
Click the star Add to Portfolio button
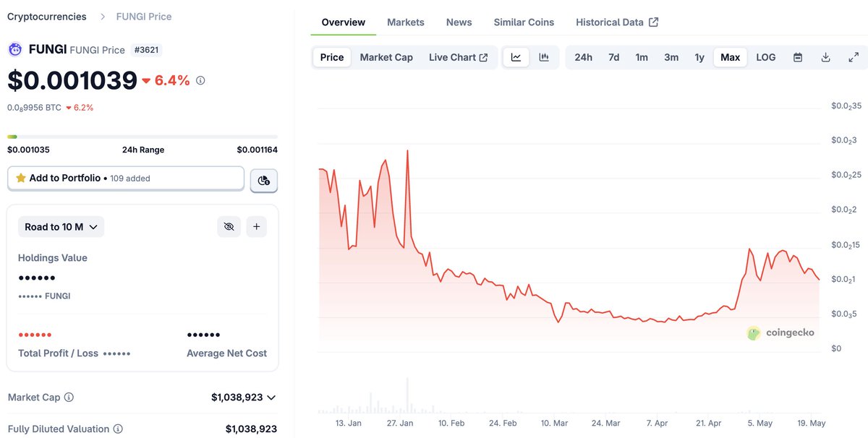pos(126,178)
